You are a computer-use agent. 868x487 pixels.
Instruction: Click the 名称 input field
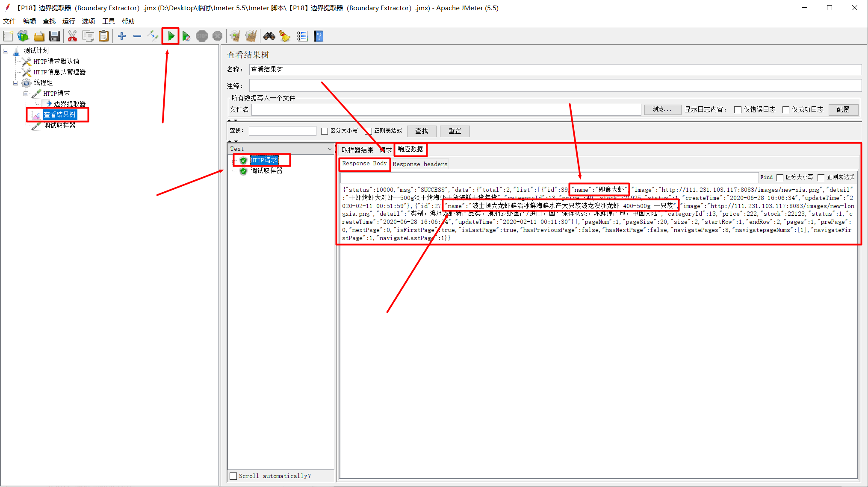pyautogui.click(x=555, y=70)
